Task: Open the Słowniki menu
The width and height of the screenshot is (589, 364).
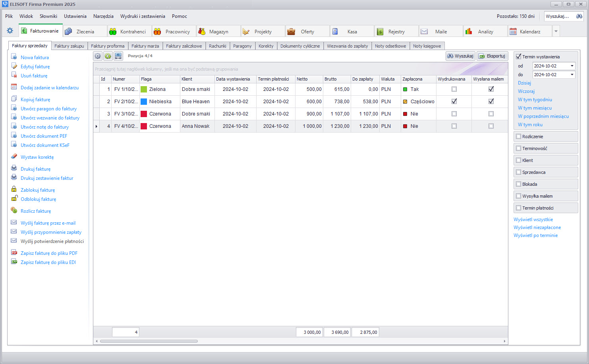Action: coord(48,16)
